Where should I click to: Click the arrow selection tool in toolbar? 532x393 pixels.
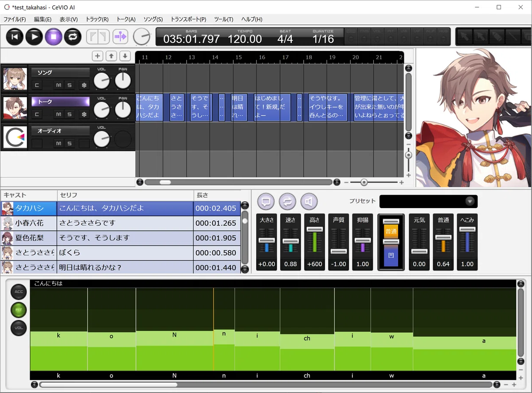pos(465,36)
